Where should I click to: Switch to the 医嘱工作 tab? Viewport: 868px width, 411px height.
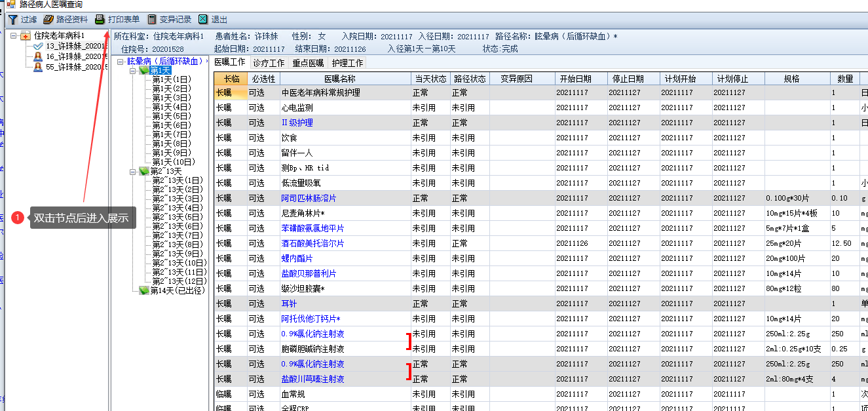[230, 63]
